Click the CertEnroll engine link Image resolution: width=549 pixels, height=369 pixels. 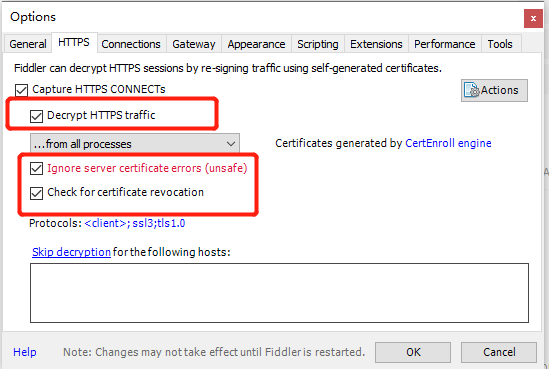(448, 143)
